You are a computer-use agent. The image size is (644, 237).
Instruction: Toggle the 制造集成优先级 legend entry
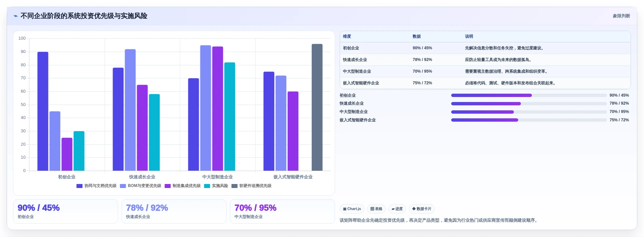[x=183, y=186]
